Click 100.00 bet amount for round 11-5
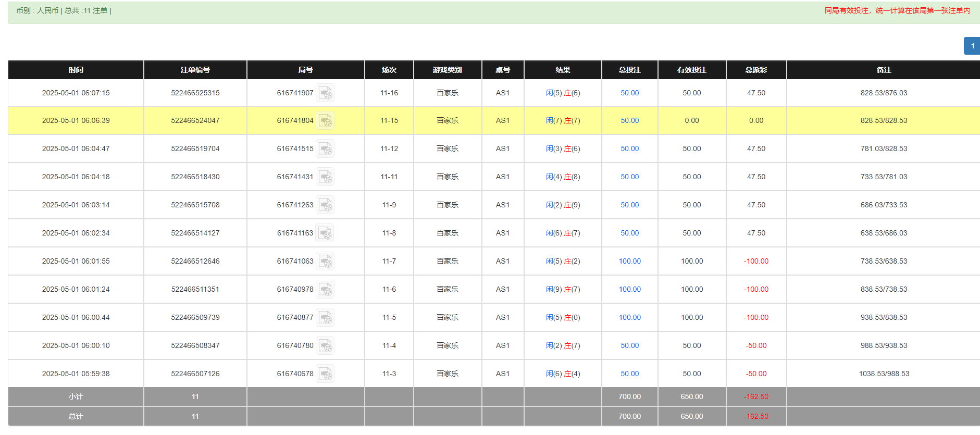This screenshot has width=980, height=435. point(629,318)
